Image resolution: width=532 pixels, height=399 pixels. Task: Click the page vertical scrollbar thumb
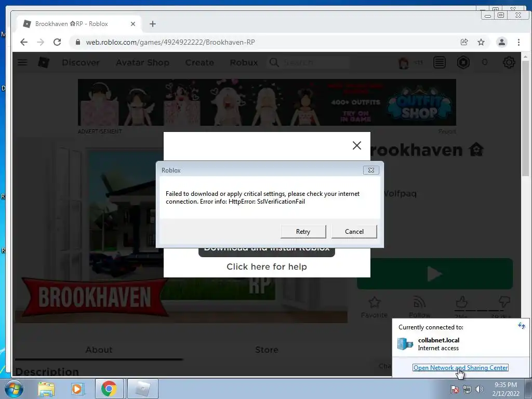(525, 118)
